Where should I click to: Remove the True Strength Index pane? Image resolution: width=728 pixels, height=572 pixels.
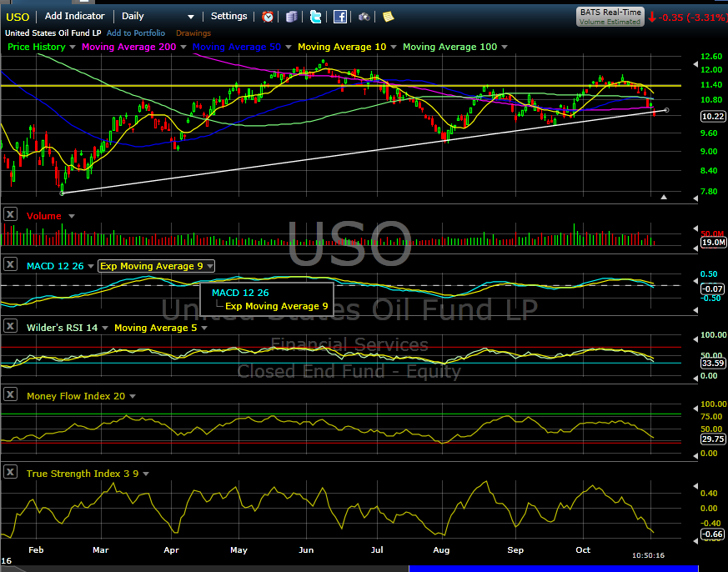10,473
